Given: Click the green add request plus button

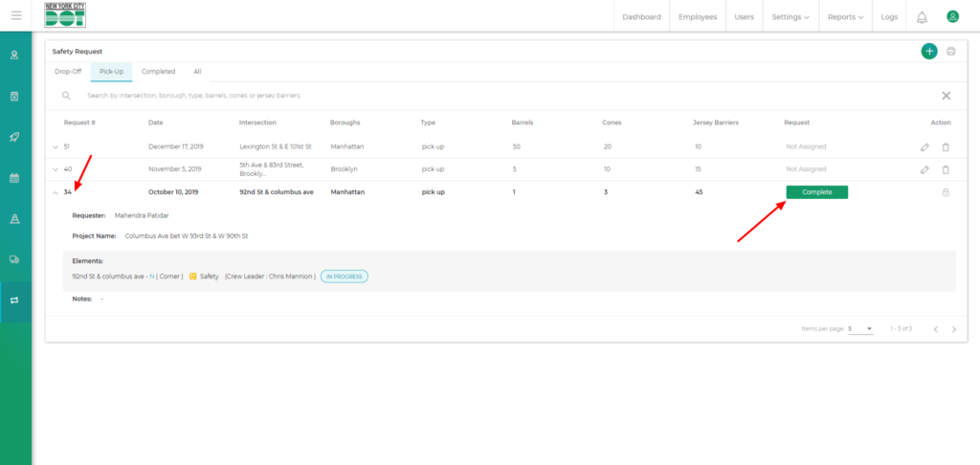Looking at the screenshot, I should [x=928, y=52].
